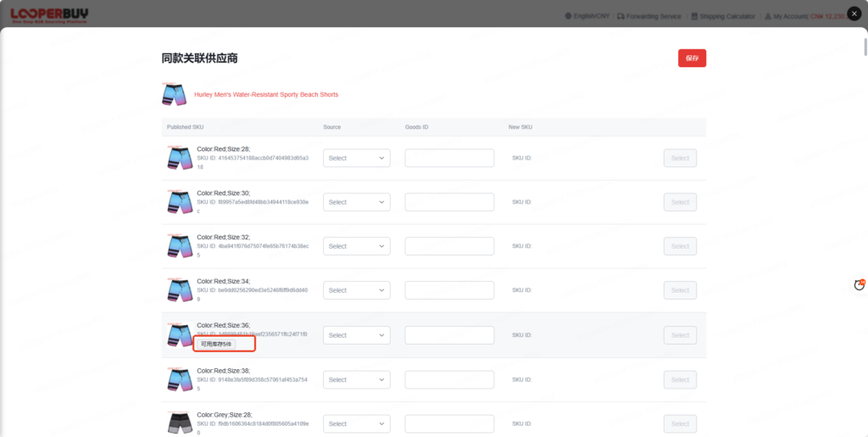Click the floating chat widget icon
This screenshot has width=868, height=437.
point(859,285)
